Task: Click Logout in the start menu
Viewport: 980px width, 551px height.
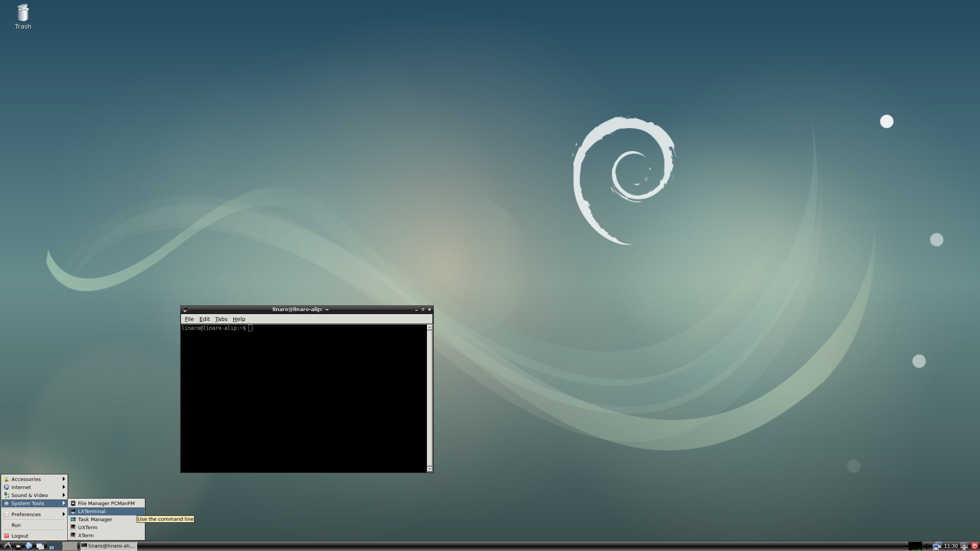Action: pos(20,536)
